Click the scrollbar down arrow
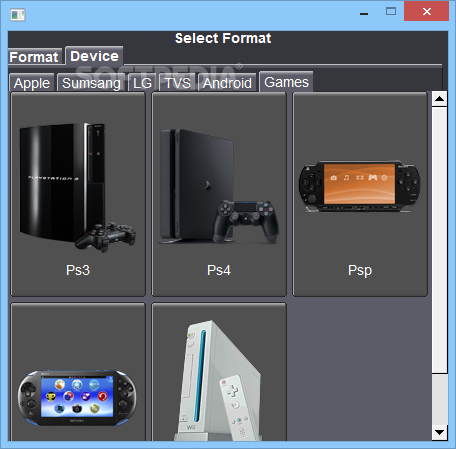Image resolution: width=456 pixels, height=449 pixels. click(439, 433)
